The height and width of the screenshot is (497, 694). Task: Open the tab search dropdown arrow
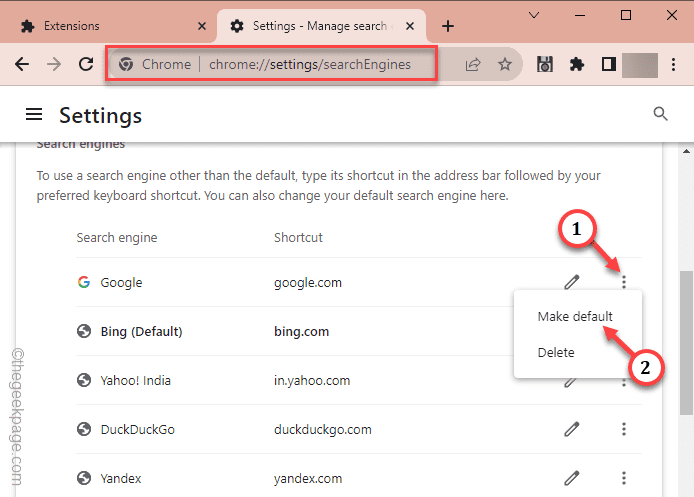coord(534,15)
